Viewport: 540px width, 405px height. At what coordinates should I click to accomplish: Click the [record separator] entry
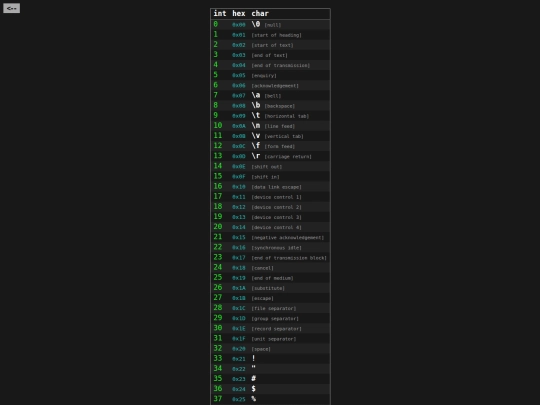pos(277,329)
